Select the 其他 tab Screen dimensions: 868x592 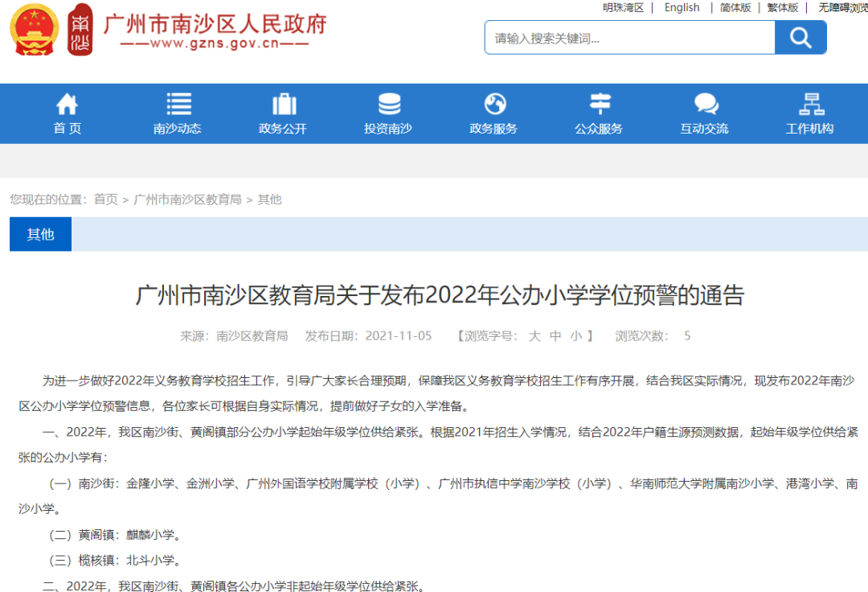coord(40,233)
